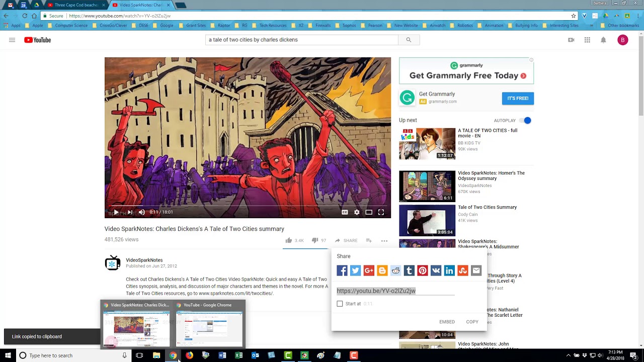Open Microsoft Word from the taskbar
Viewport: 644px width, 362px height.
click(222, 355)
